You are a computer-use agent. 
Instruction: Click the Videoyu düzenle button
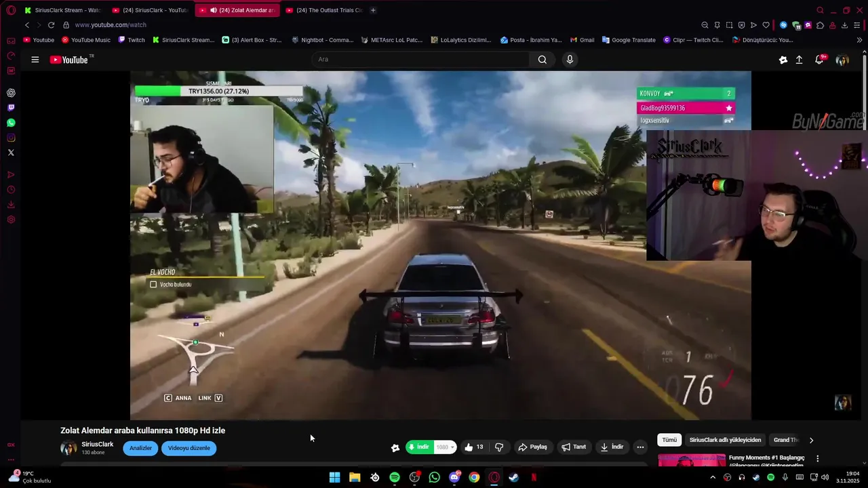coord(189,448)
